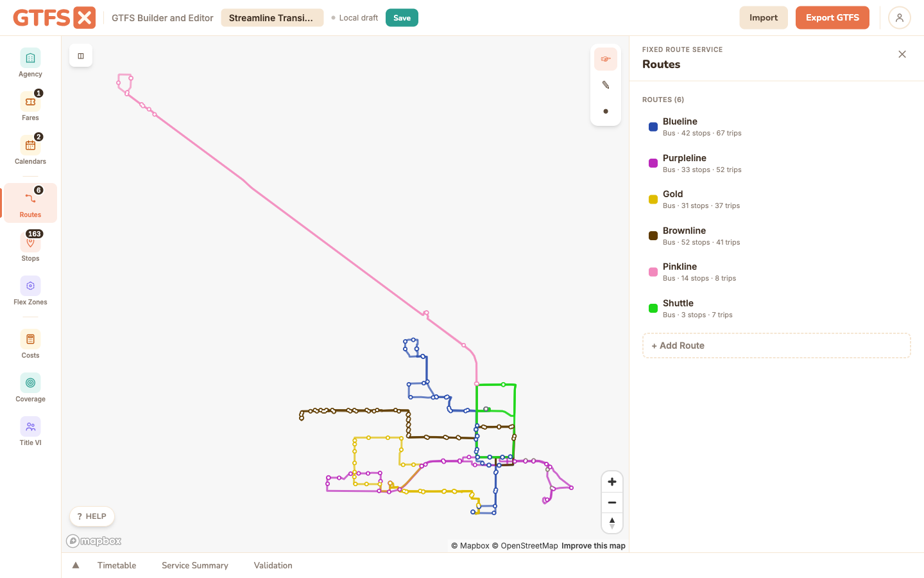Click the Blueline blue color swatch
Viewport: 924px width, 578px height.
click(x=653, y=127)
